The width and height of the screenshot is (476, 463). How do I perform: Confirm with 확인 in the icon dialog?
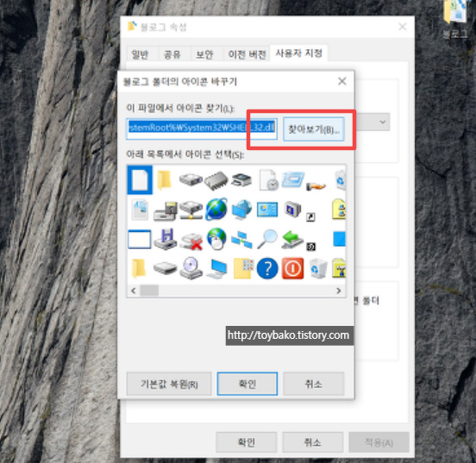coord(247,384)
